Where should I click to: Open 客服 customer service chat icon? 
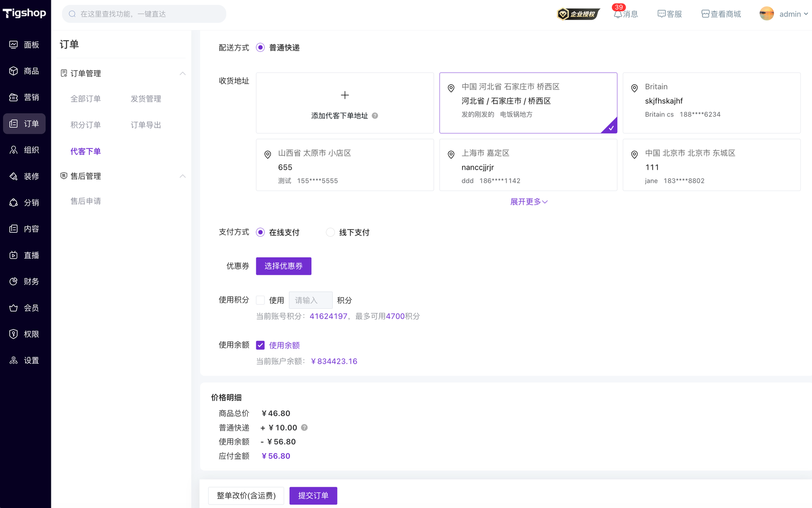pyautogui.click(x=662, y=14)
